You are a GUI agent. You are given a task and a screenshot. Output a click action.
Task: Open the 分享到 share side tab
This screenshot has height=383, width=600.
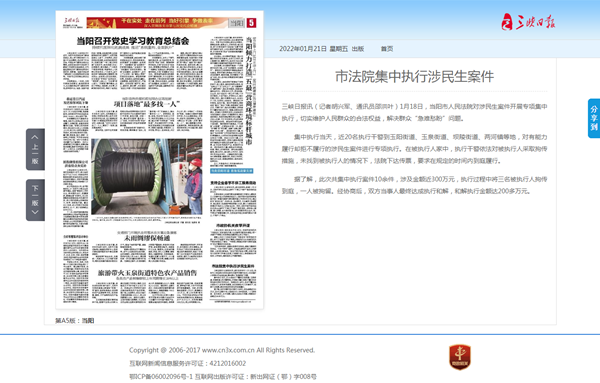593,118
